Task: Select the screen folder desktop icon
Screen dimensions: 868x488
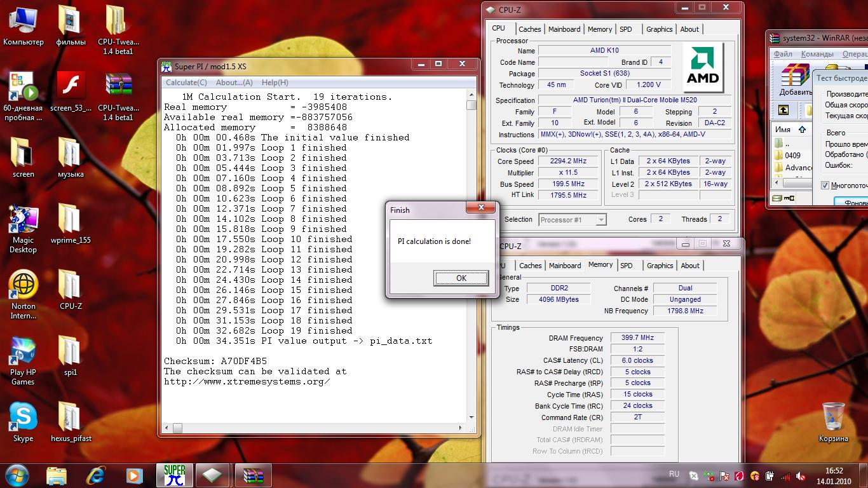Action: point(24,158)
